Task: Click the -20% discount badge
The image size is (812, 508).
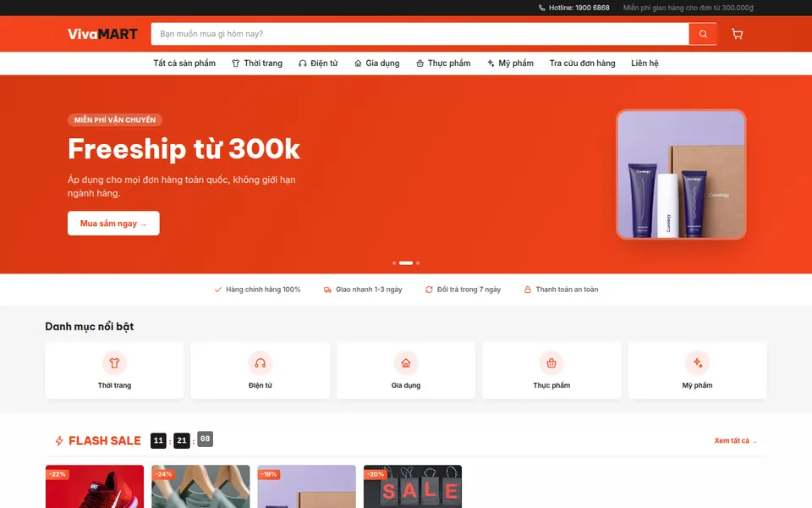Action: (376, 474)
